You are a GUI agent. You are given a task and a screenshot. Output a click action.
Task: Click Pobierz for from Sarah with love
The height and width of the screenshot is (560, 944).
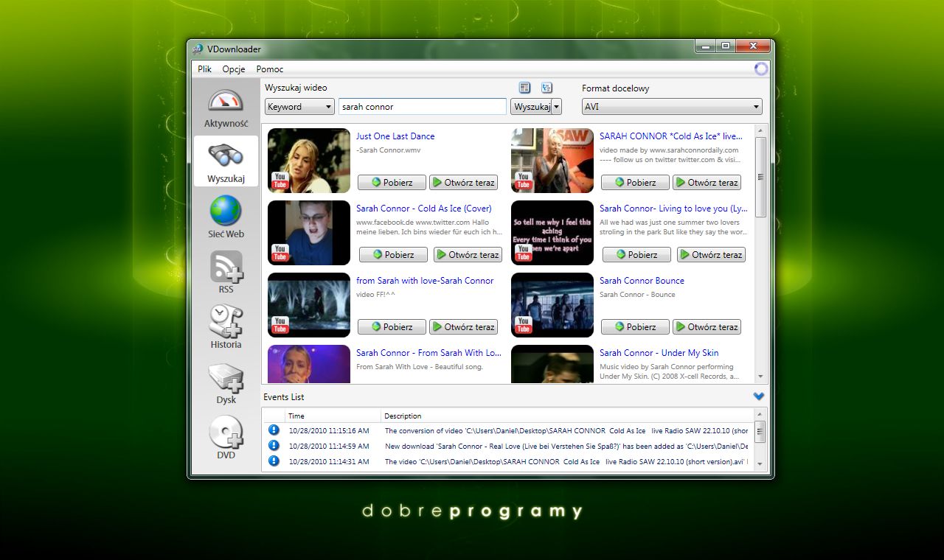392,327
